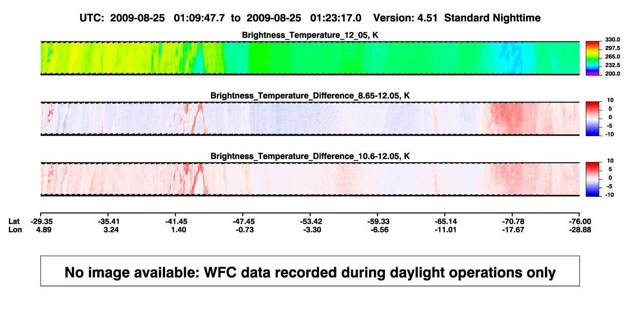This screenshot has width=644, height=330.
Task: Click 'Version: 4.51 Standard Nighttime' text
Action: pyautogui.click(x=457, y=18)
